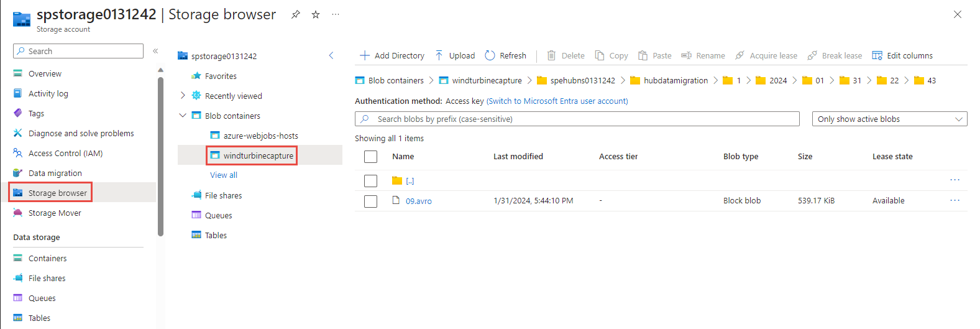
Task: Navigate to spehubns0131242 breadcrumb folder
Action: coord(583,80)
